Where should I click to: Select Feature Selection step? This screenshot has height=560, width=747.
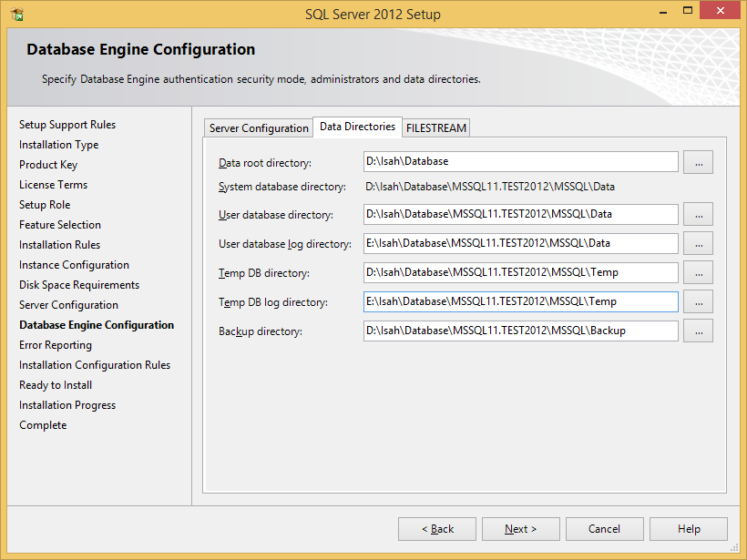tap(60, 225)
